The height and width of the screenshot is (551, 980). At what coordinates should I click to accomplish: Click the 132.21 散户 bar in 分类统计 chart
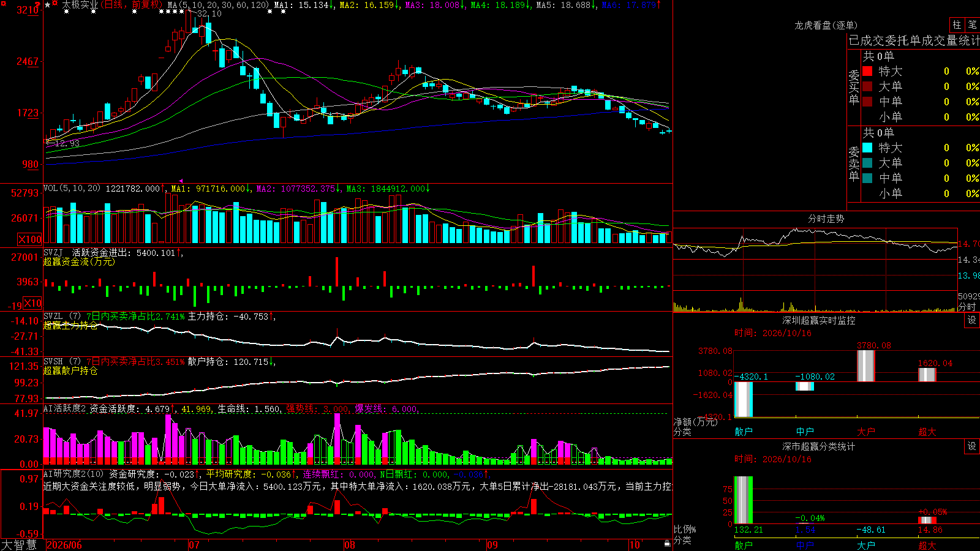744,500
